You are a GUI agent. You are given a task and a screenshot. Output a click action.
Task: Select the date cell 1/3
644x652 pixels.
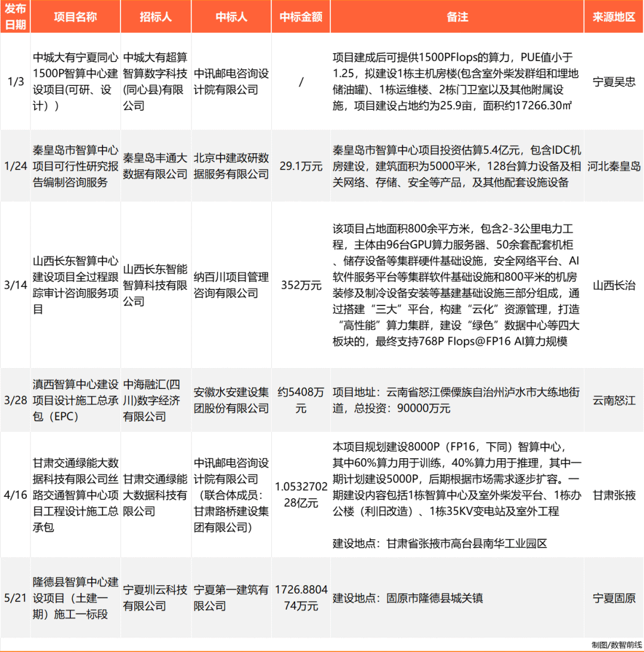pyautogui.click(x=16, y=82)
